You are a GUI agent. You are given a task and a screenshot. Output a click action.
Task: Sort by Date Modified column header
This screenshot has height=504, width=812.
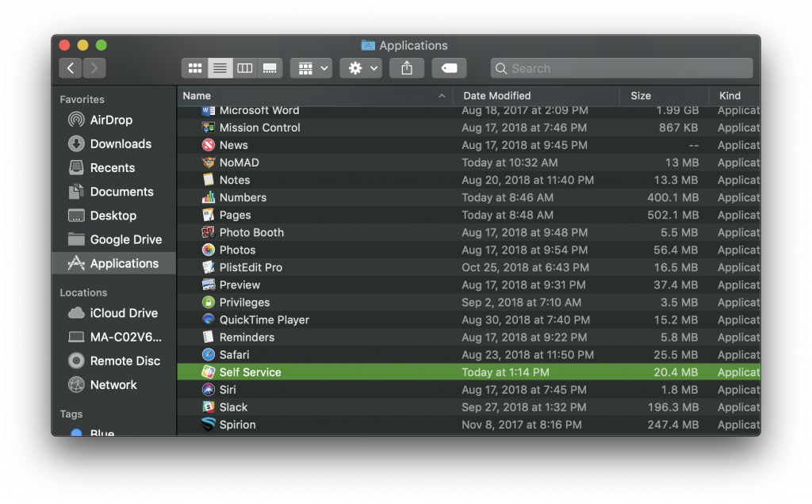[x=536, y=96]
